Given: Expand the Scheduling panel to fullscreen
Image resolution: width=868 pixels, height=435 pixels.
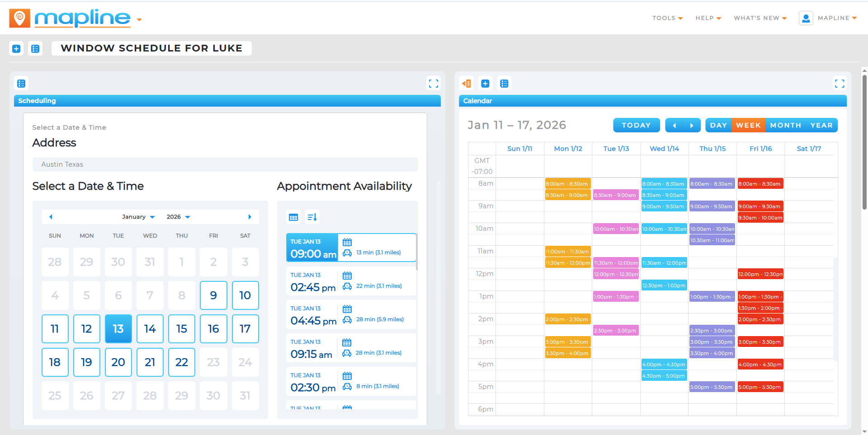Looking at the screenshot, I should [x=433, y=84].
